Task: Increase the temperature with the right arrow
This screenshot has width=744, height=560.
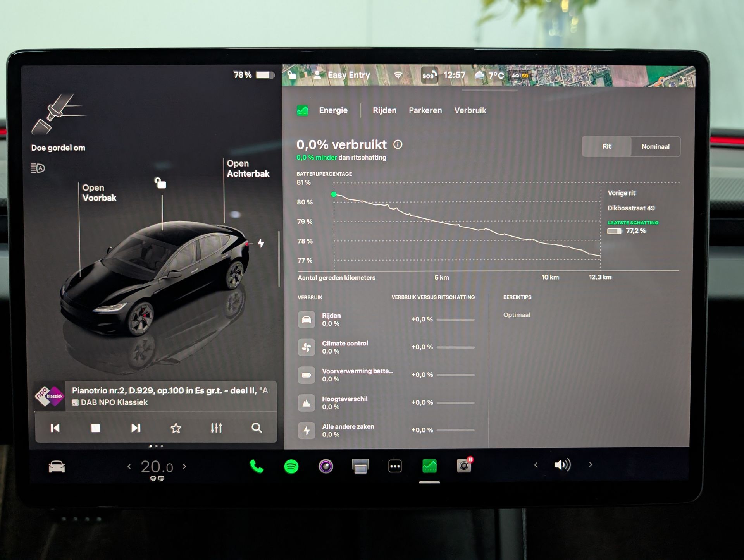Action: point(184,466)
